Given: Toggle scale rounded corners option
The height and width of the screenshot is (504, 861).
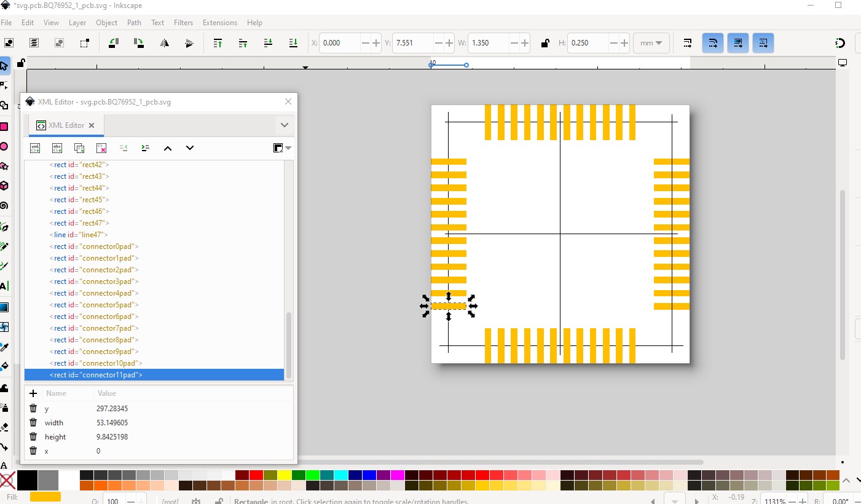Looking at the screenshot, I should tap(713, 43).
